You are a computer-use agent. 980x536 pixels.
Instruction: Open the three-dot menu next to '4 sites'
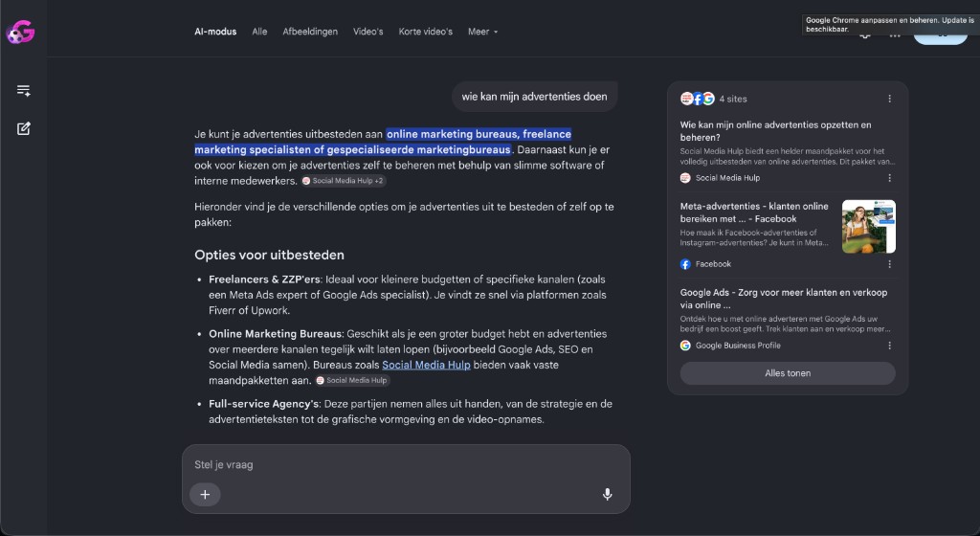tap(889, 99)
